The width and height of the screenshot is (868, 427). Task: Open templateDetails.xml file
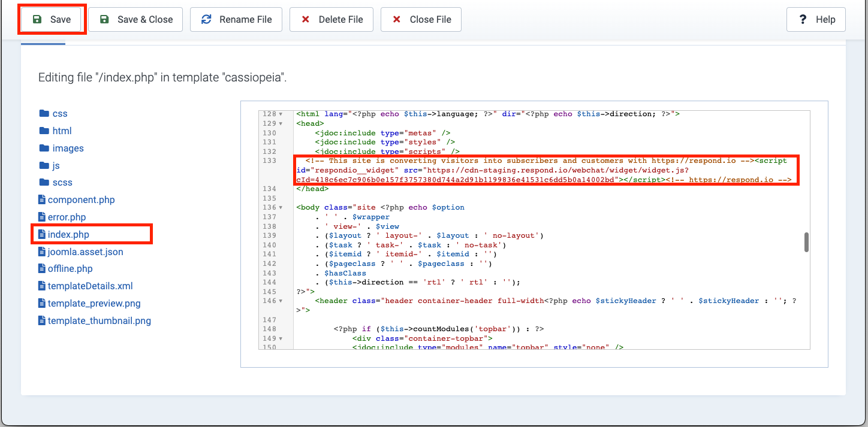85,286
